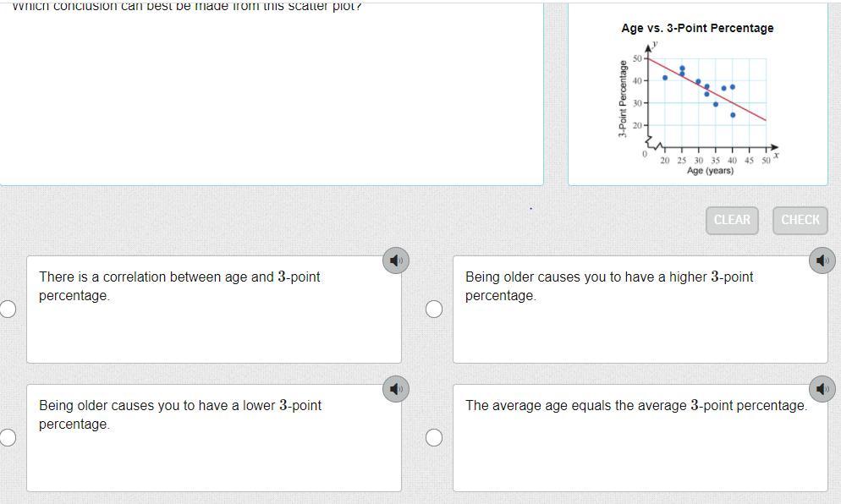Click the 'Age vs. 3-Point Percentage' chart title
Image resolution: width=841 pixels, height=504 pixels.
[x=697, y=28]
